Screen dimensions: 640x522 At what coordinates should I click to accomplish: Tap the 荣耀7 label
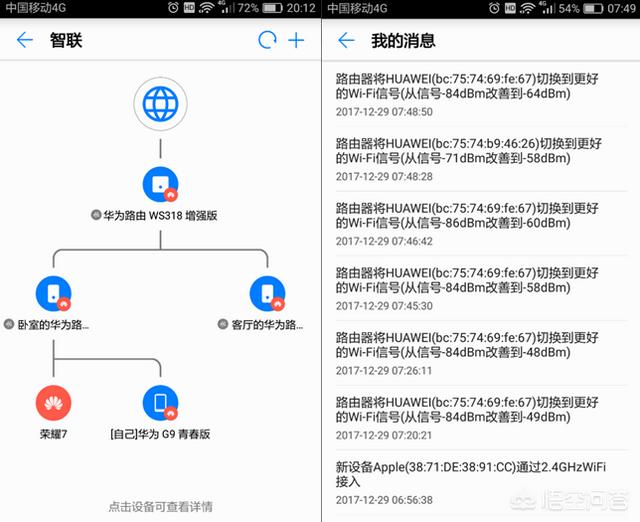tap(53, 434)
